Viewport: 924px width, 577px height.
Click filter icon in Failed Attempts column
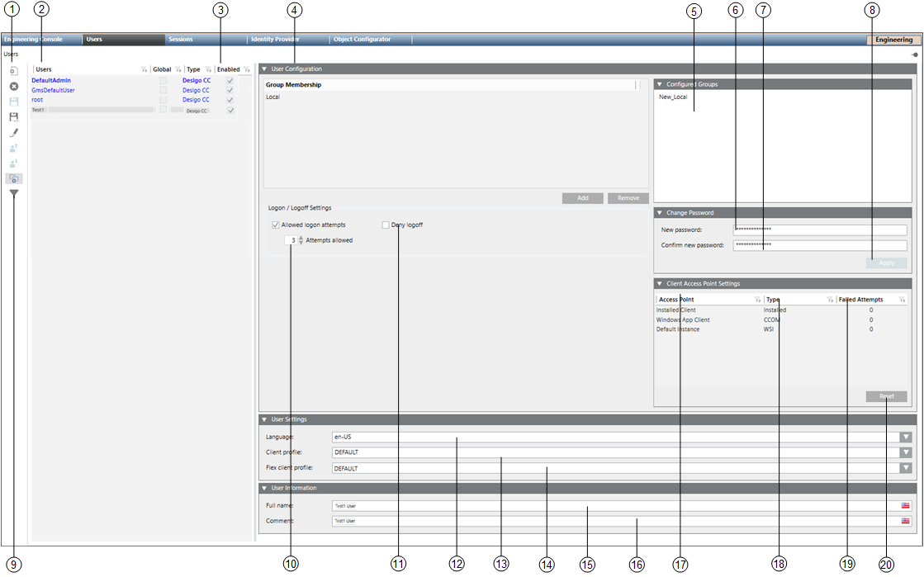tap(902, 300)
